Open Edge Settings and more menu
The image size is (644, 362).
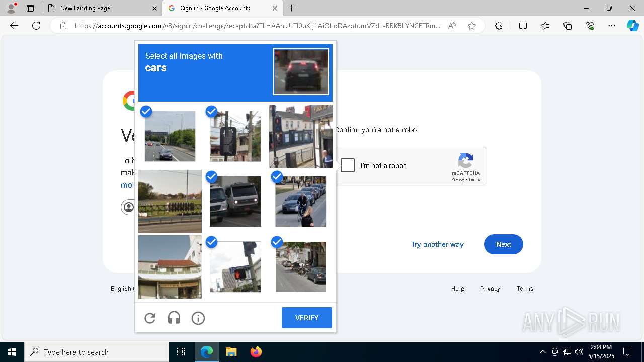[612, 26]
